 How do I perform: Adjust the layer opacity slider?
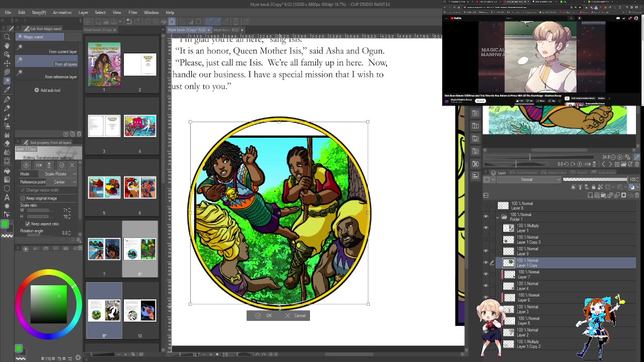tap(596, 179)
